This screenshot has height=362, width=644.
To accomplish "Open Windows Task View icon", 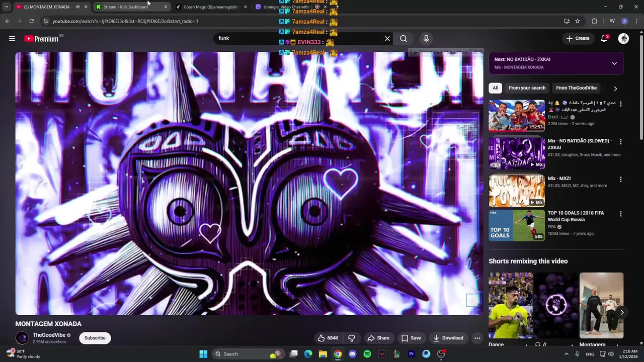I will [x=294, y=354].
